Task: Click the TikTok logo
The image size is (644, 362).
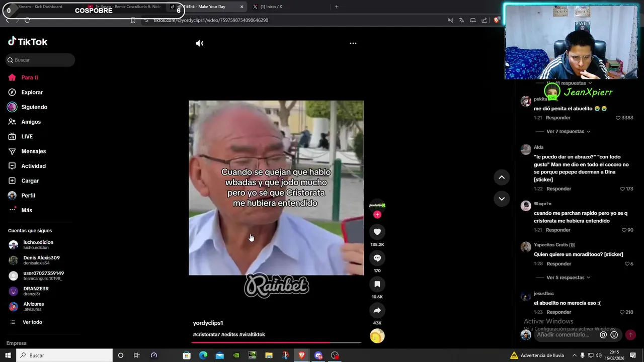Action: pos(28,42)
